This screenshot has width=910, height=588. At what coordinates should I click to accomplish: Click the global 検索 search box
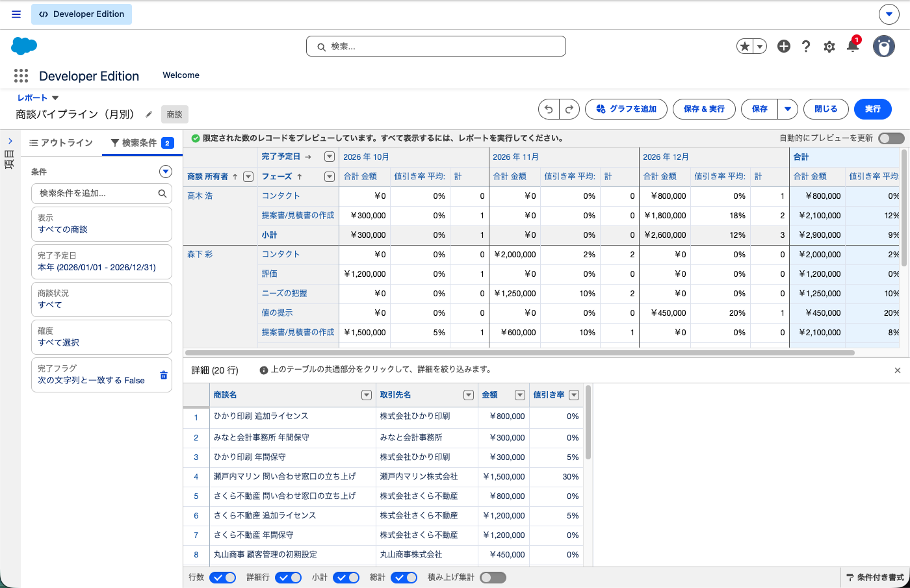click(436, 46)
